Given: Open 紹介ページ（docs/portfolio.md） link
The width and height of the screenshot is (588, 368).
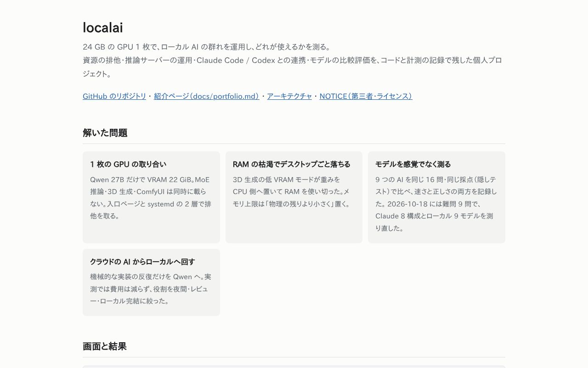Looking at the screenshot, I should (207, 96).
